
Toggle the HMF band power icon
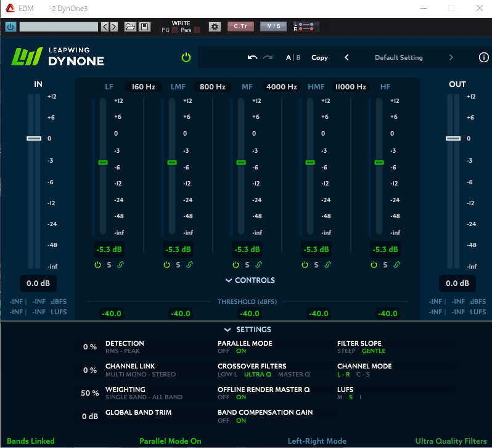click(305, 265)
